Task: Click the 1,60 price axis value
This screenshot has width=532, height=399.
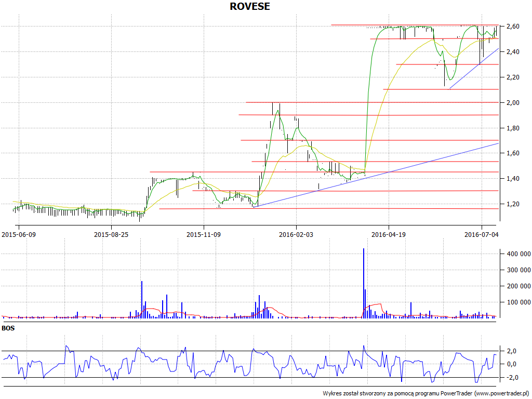Action: (513, 153)
